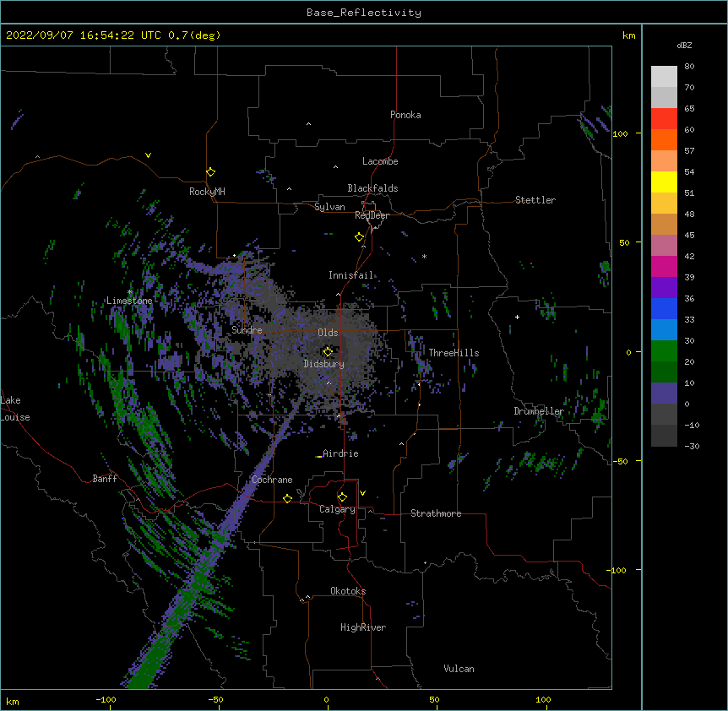Select the Sundre town label
The height and width of the screenshot is (711, 728).
pyautogui.click(x=247, y=330)
